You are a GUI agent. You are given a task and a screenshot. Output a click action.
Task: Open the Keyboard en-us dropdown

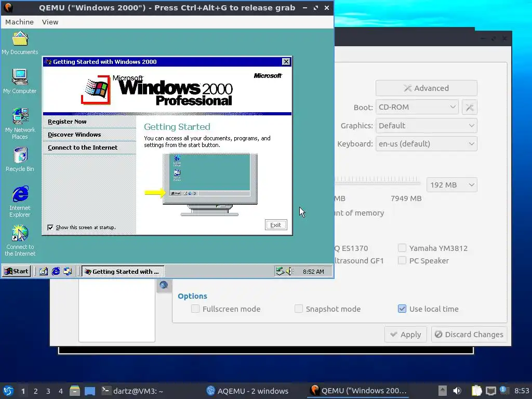click(x=427, y=144)
